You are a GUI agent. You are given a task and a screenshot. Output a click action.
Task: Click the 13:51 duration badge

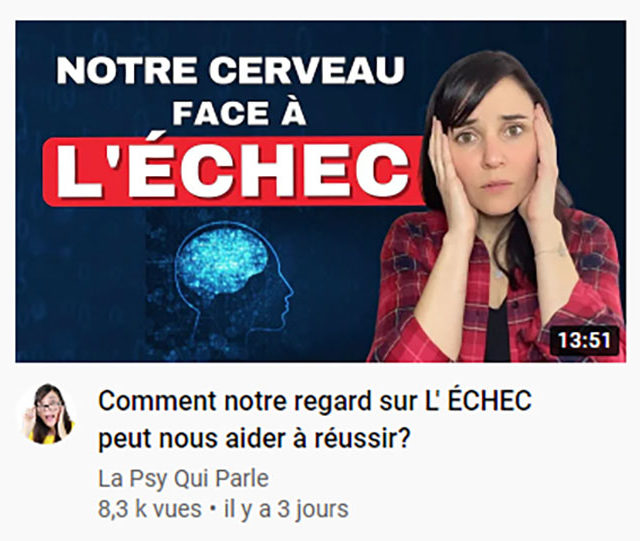[584, 341]
